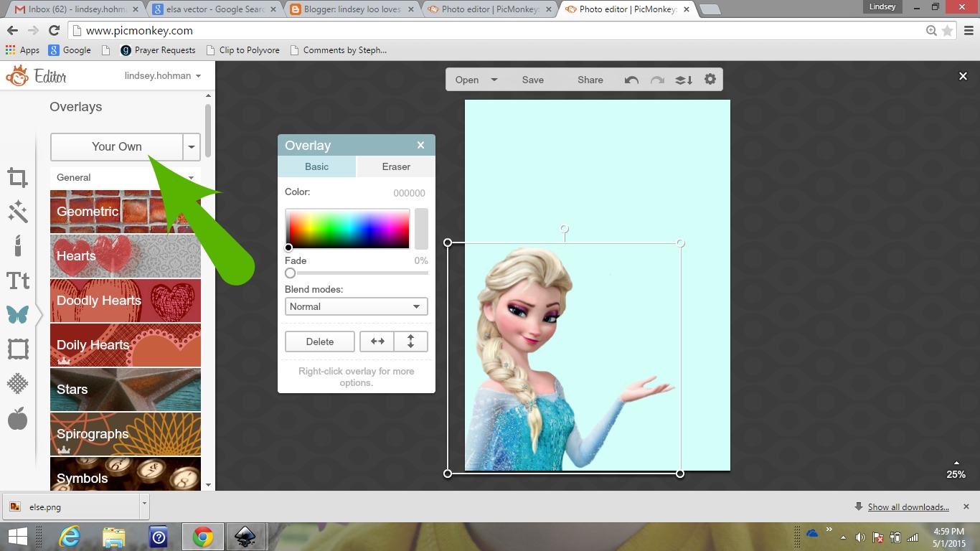This screenshot has width=980, height=551.
Task: Delete the selected overlay
Action: coord(320,342)
